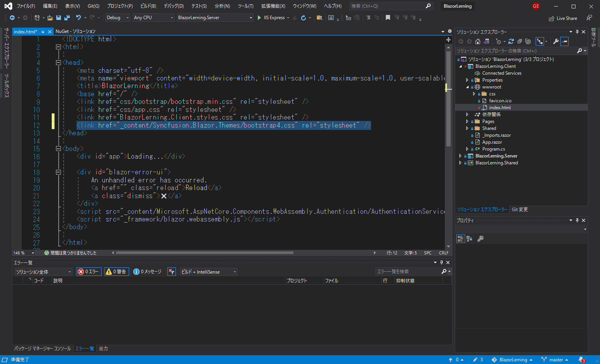Click the comment out lines toolbar icon
This screenshot has width=600, height=364.
click(x=368, y=18)
